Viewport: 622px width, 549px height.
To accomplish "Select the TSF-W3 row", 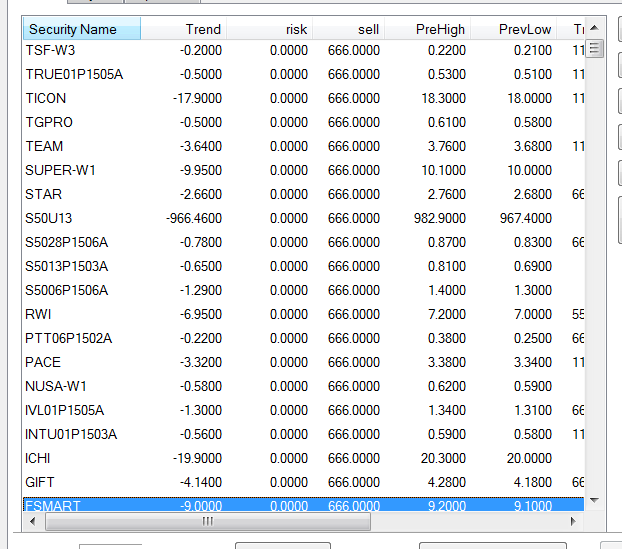I will coord(304,50).
